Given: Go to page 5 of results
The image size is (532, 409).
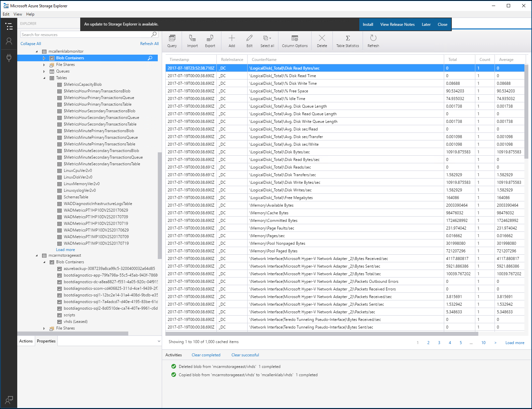Looking at the screenshot, I should point(460,343).
